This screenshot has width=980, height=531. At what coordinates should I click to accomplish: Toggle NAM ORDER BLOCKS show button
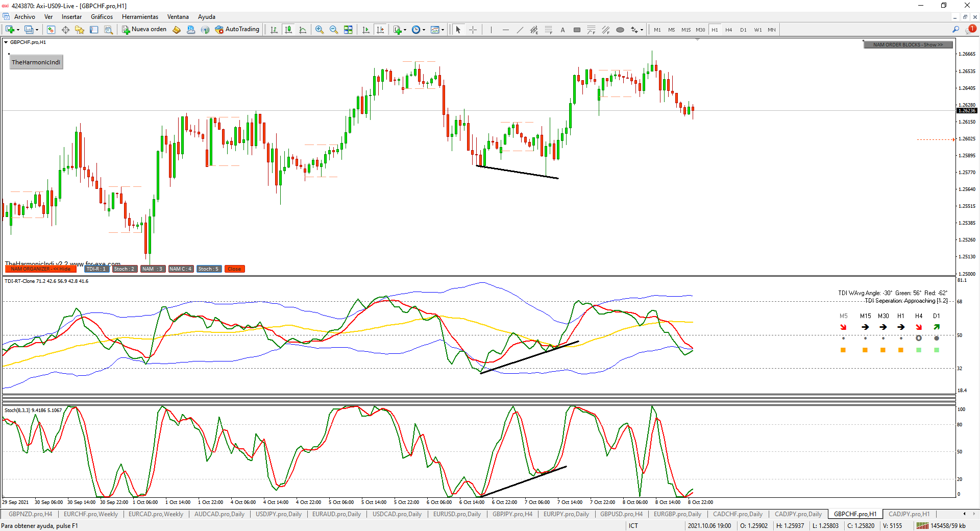point(908,45)
